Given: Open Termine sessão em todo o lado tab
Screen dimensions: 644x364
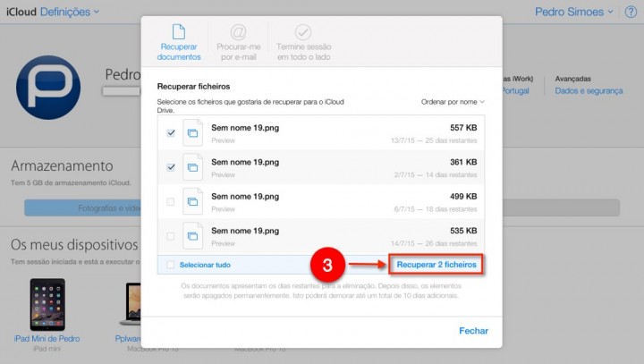Looking at the screenshot, I should [x=303, y=42].
